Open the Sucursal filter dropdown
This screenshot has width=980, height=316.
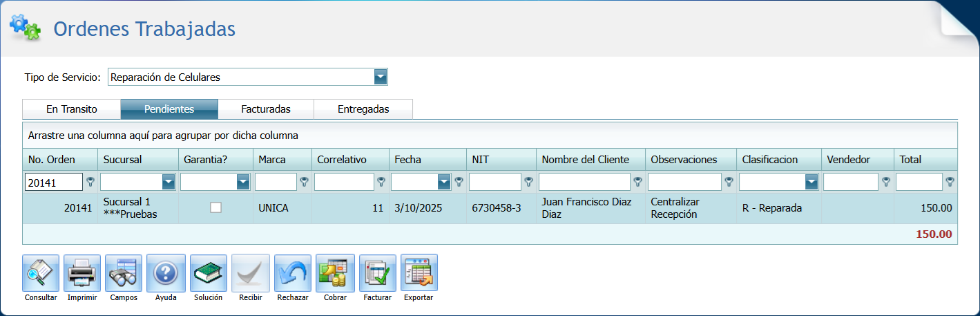tap(169, 182)
